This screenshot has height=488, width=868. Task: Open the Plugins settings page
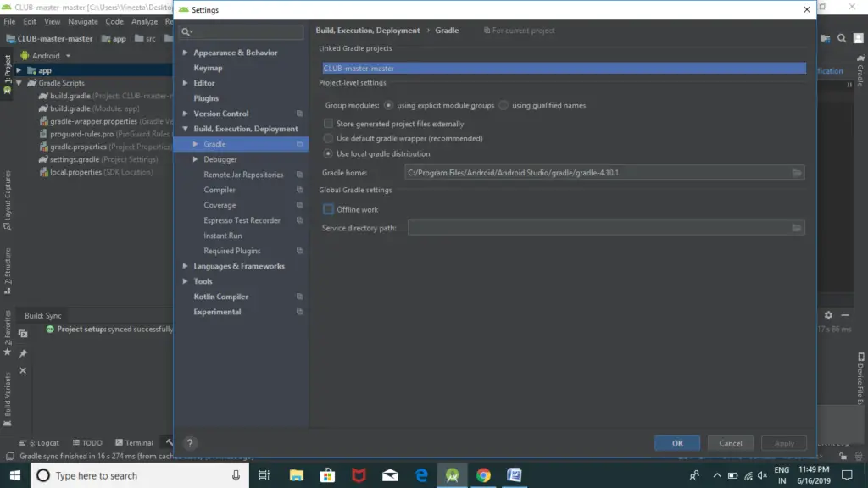pos(206,98)
